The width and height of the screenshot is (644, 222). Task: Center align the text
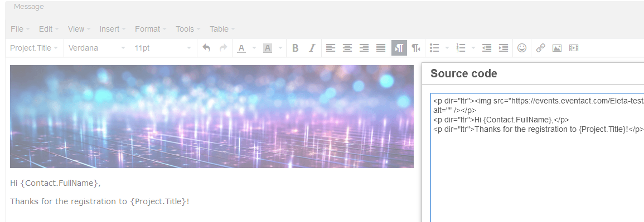347,48
